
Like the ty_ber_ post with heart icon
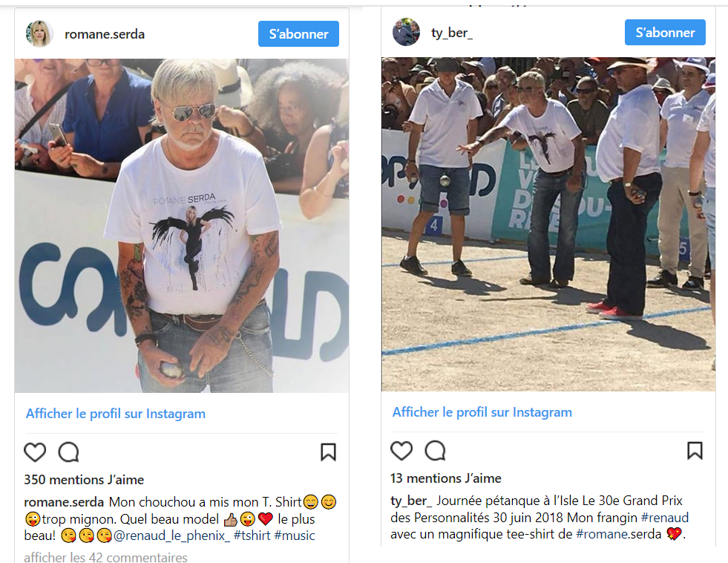(x=401, y=451)
